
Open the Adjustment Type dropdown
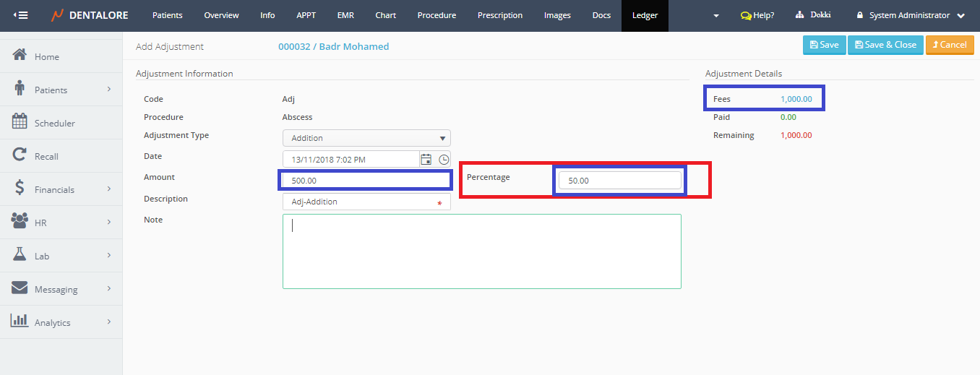[366, 138]
